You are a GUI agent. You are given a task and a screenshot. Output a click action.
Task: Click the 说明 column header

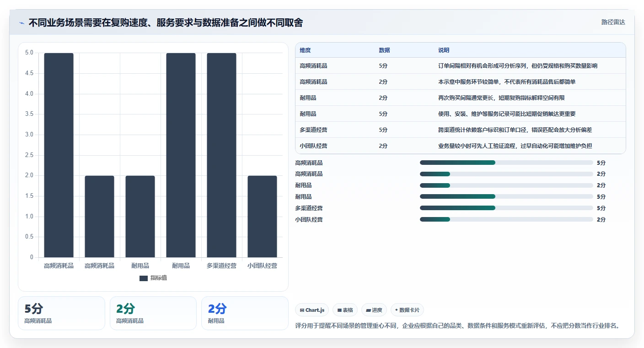pos(444,50)
